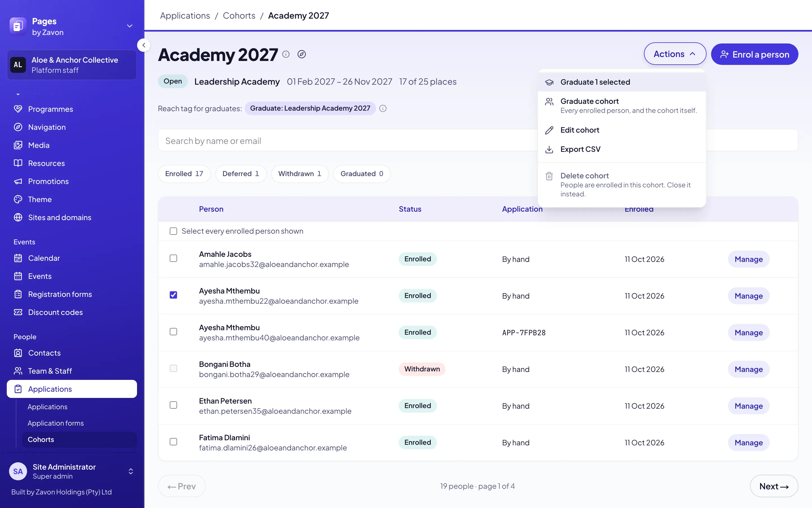Expand the Pages by Zavon switcher chevron
The width and height of the screenshot is (812, 508).
[129, 26]
